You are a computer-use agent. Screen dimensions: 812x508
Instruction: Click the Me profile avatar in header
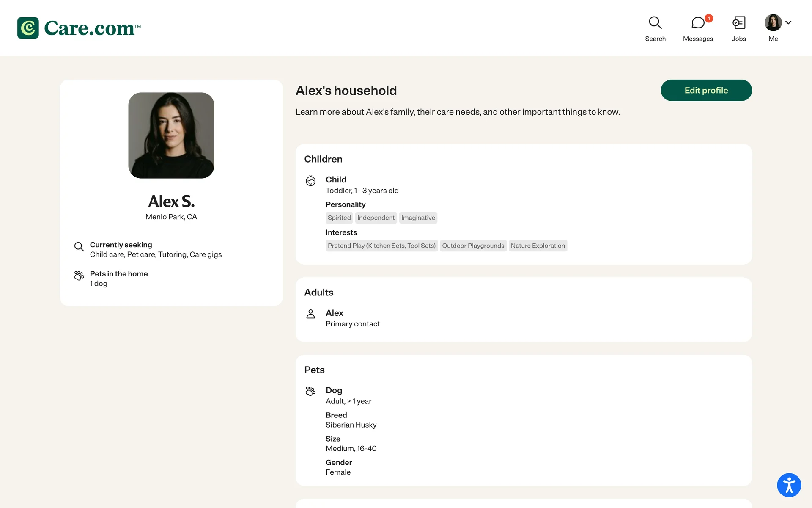pos(773,22)
